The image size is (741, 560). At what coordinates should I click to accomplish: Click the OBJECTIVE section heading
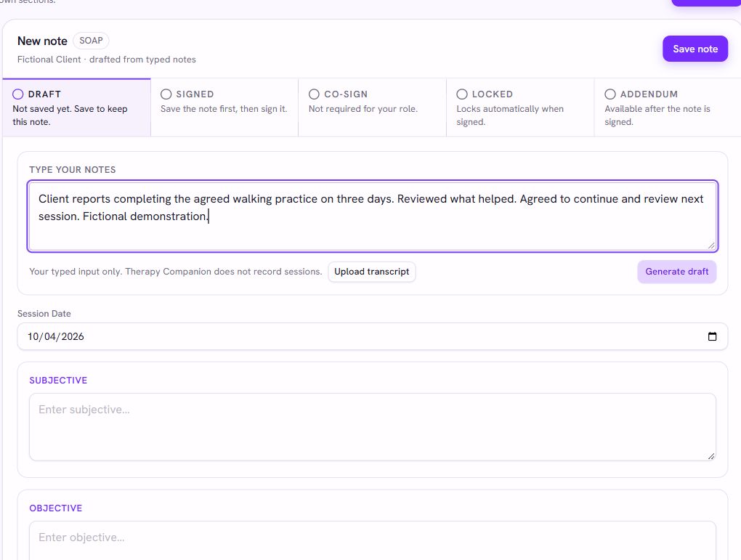point(56,508)
